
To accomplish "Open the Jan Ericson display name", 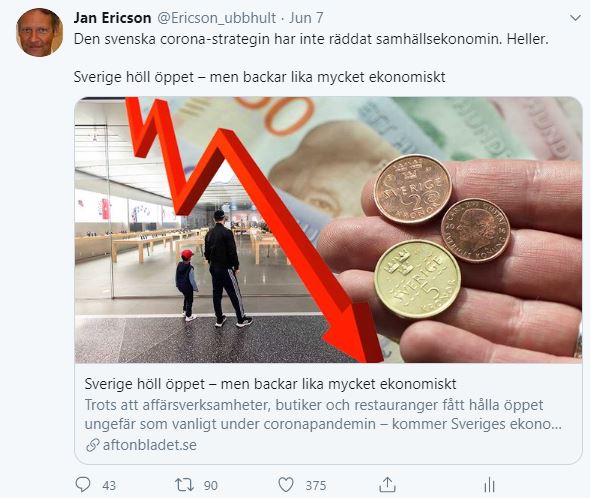I will point(113,18).
